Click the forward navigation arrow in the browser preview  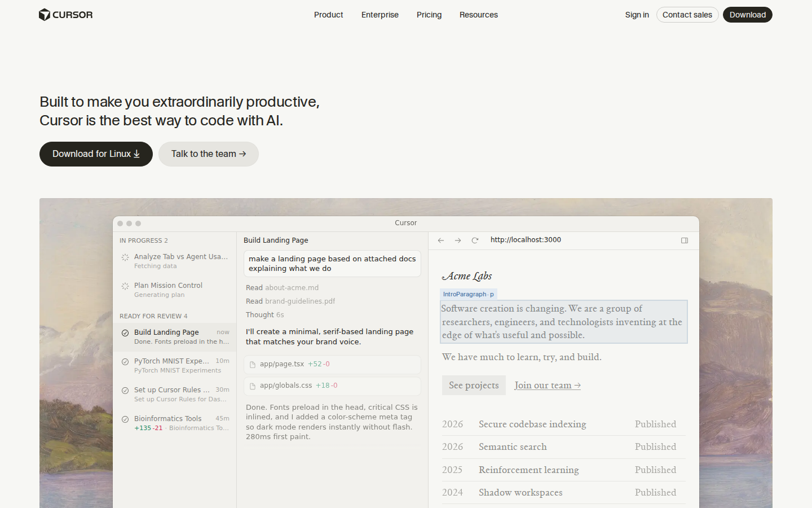pyautogui.click(x=458, y=240)
